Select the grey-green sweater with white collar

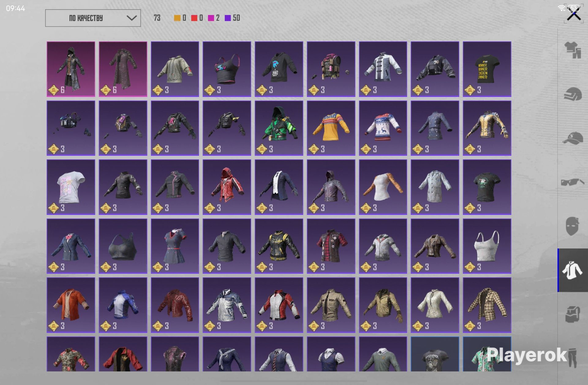[383, 354]
